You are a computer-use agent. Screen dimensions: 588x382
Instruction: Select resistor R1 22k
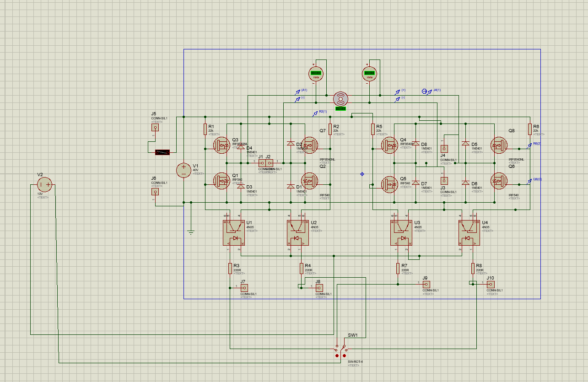pyautogui.click(x=205, y=129)
